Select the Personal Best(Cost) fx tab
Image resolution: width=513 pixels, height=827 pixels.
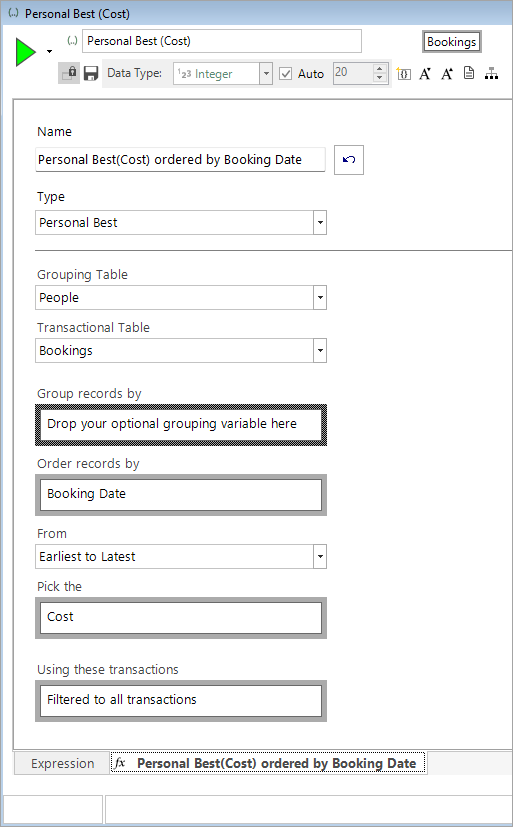point(268,763)
